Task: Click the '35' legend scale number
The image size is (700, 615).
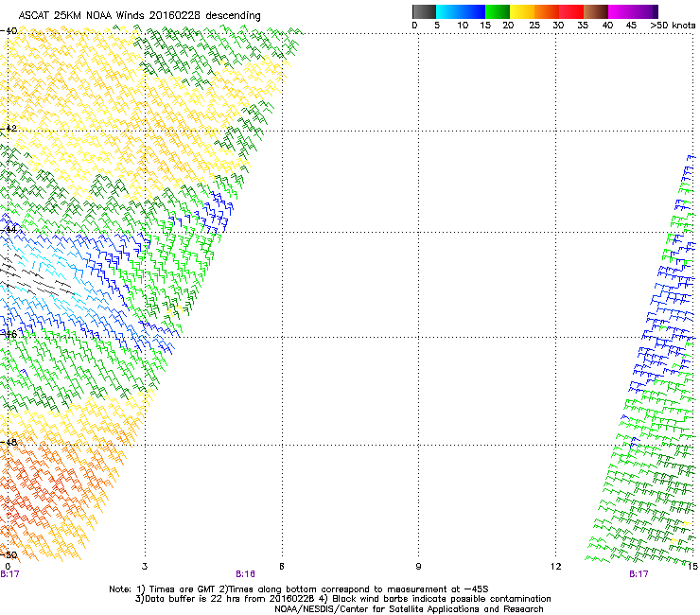Action: point(583,26)
